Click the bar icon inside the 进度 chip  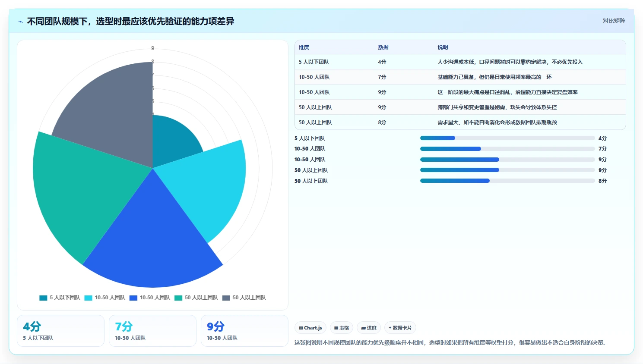(x=364, y=328)
